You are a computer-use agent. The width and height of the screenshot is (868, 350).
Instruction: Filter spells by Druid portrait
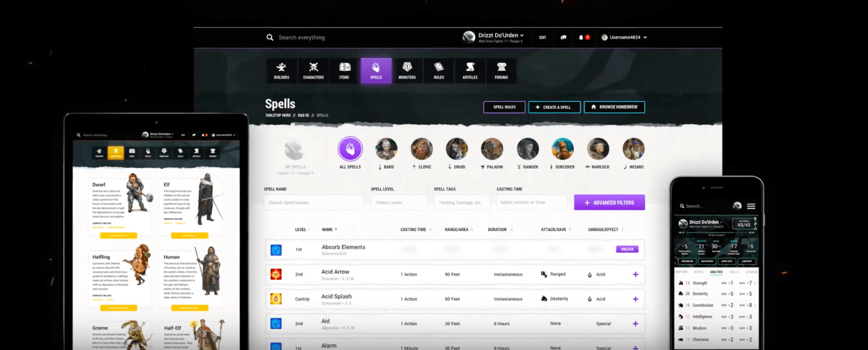(x=457, y=149)
